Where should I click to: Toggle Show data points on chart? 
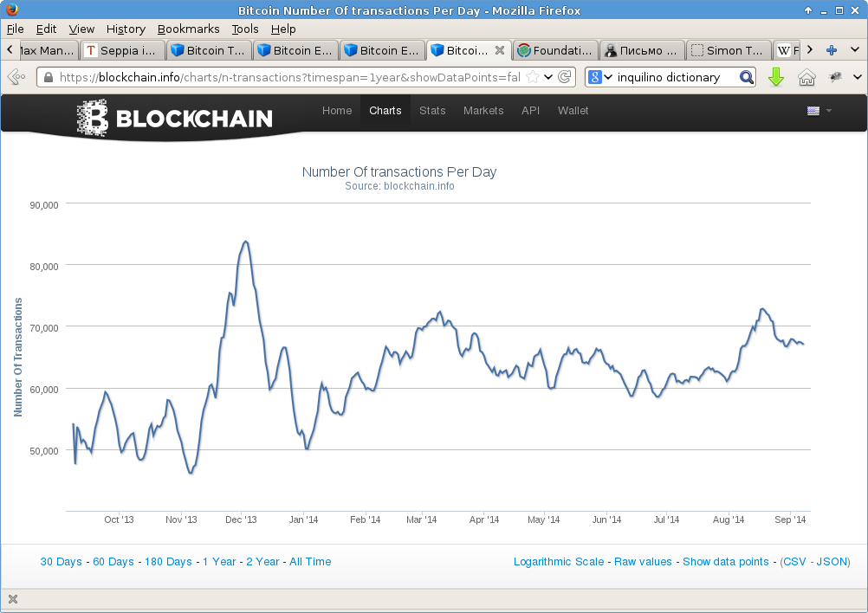click(x=725, y=562)
